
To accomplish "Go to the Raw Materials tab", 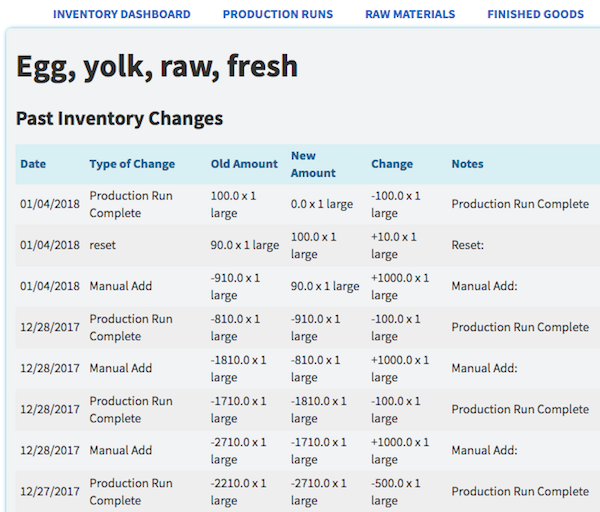I will (x=410, y=15).
